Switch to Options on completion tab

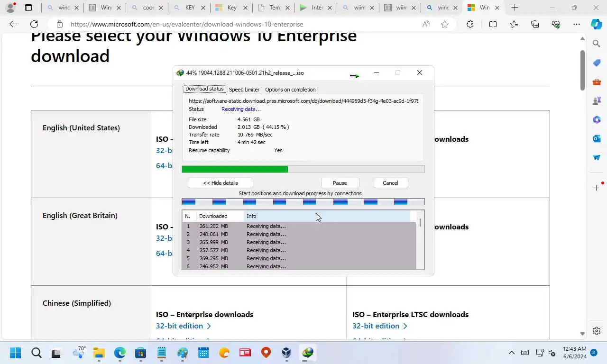tap(290, 90)
